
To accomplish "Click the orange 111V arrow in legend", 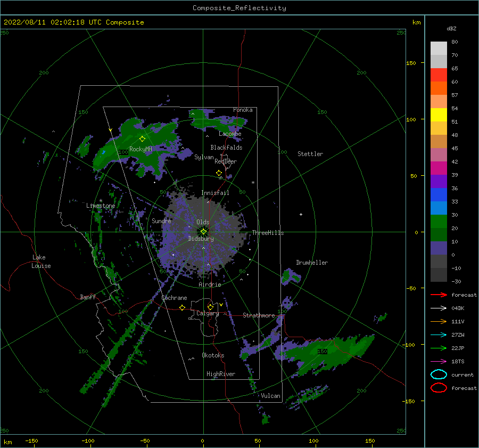I will coord(439,321).
